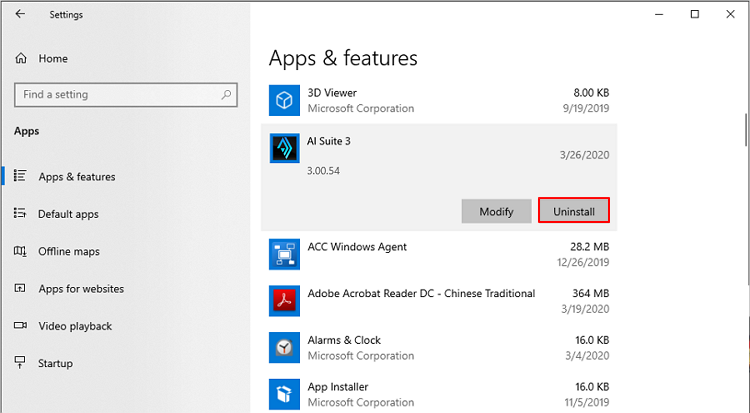This screenshot has height=413, width=750.
Task: Click the App Installer box icon
Action: (x=284, y=394)
